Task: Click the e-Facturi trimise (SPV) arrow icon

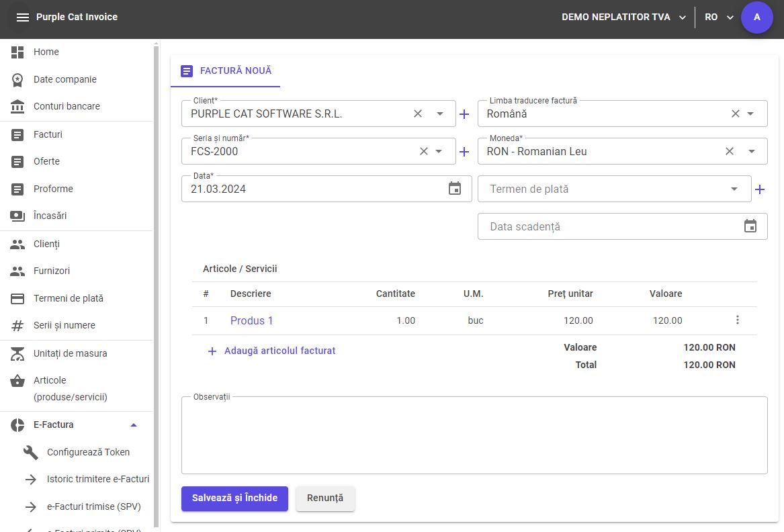Action: pyautogui.click(x=31, y=507)
